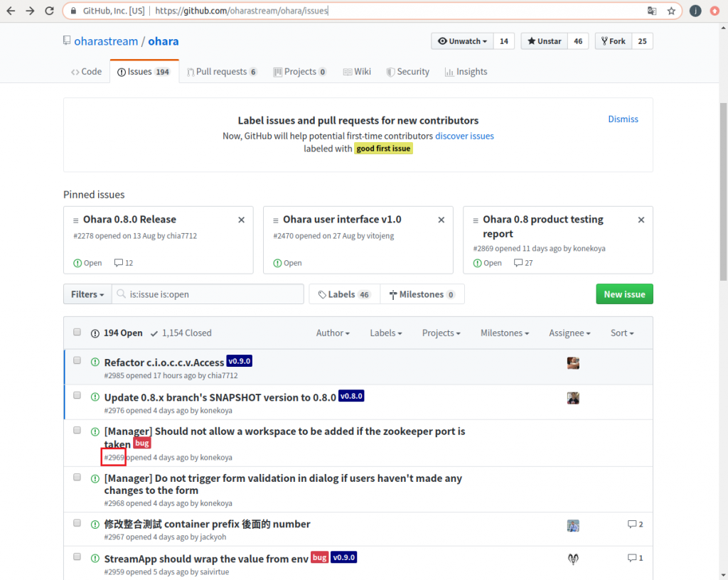Click the padlock site security icon
This screenshot has width=728, height=580.
coord(73,11)
